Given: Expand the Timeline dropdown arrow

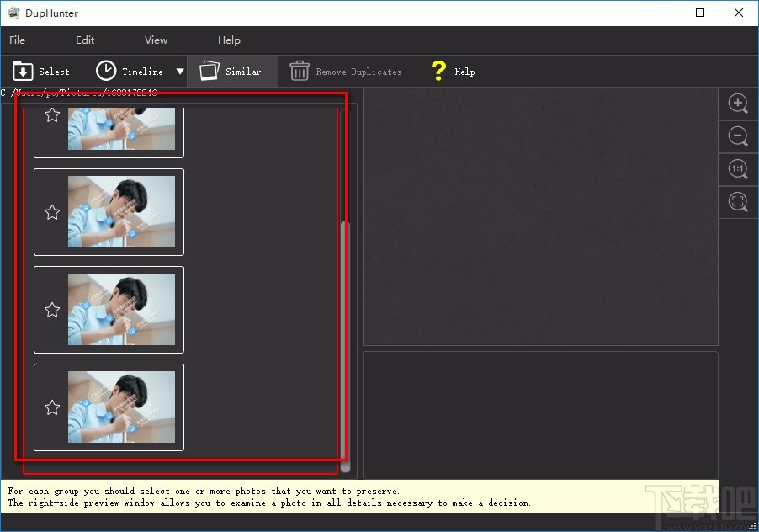Looking at the screenshot, I should 179,72.
